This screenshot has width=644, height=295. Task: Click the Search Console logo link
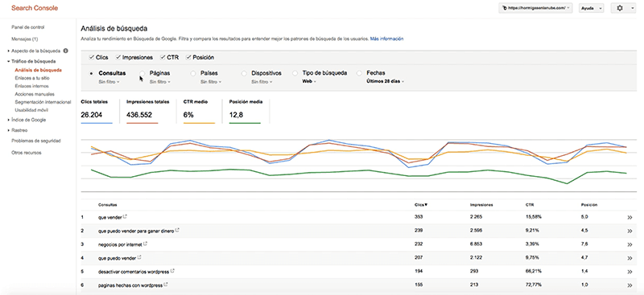(x=35, y=8)
